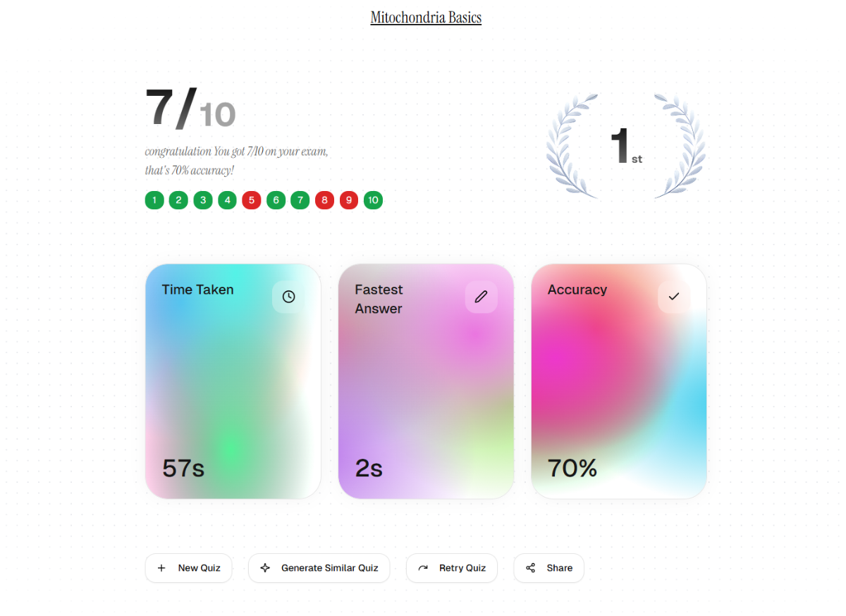Click the pencil icon on Fastest Answer card
The height and width of the screenshot is (616, 846).
[x=481, y=297]
